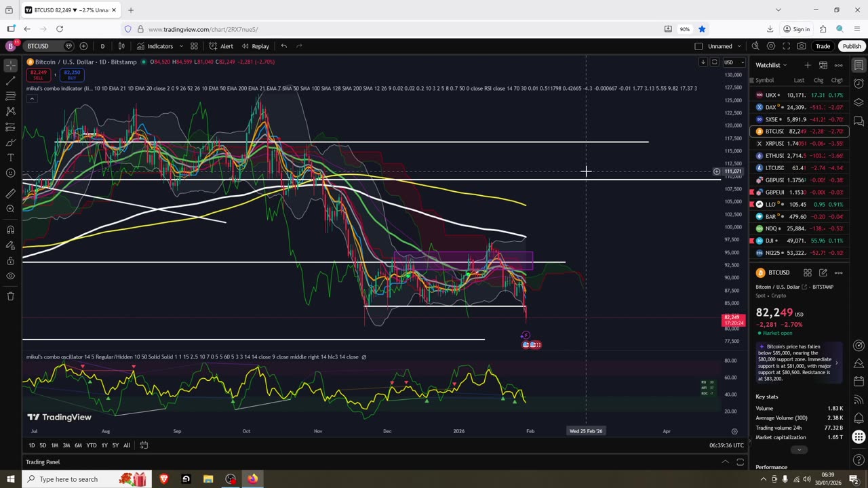Toggle lock all drawings

(10, 260)
